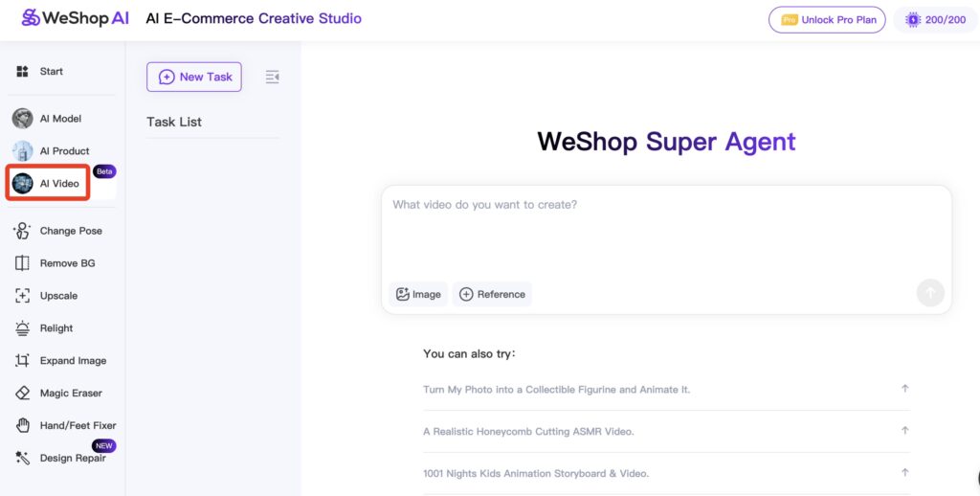Viewport: 980px width, 496px height.
Task: Open the Change Pose tool icon
Action: 22,231
